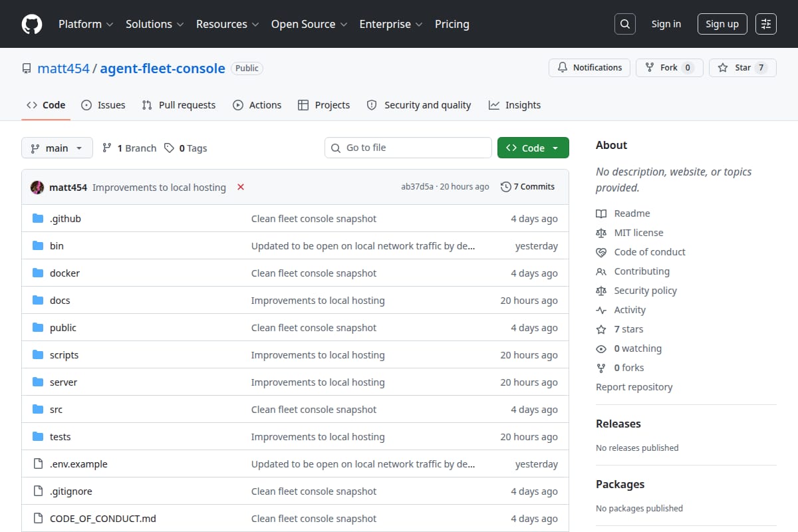Open the MIT license link
Viewport: 798px width, 532px height.
(630, 233)
